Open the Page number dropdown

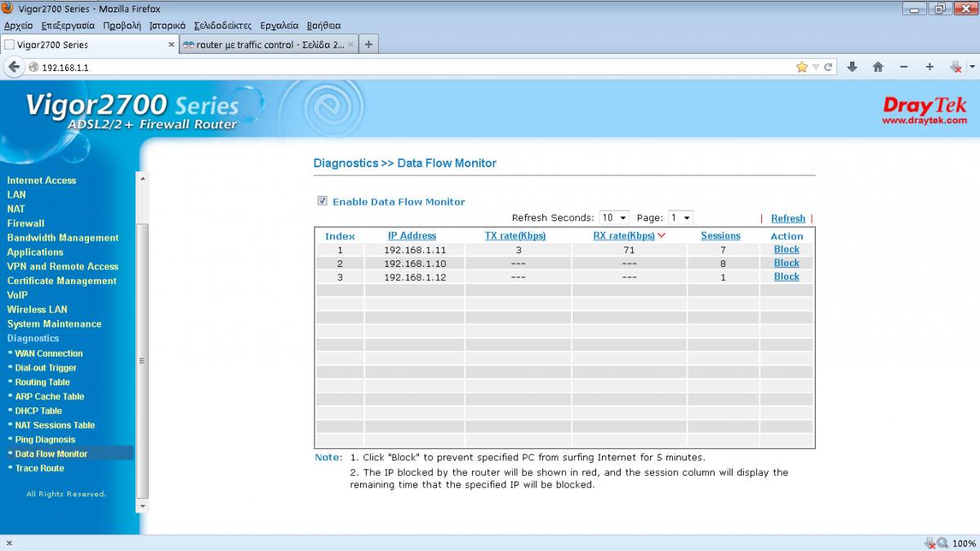click(x=680, y=218)
